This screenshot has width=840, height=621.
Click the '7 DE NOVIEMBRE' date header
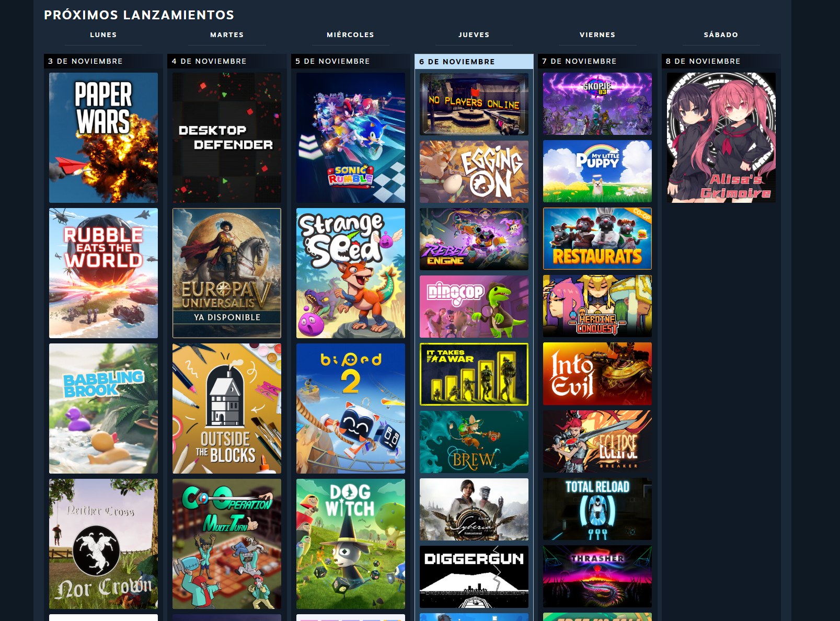pos(597,61)
